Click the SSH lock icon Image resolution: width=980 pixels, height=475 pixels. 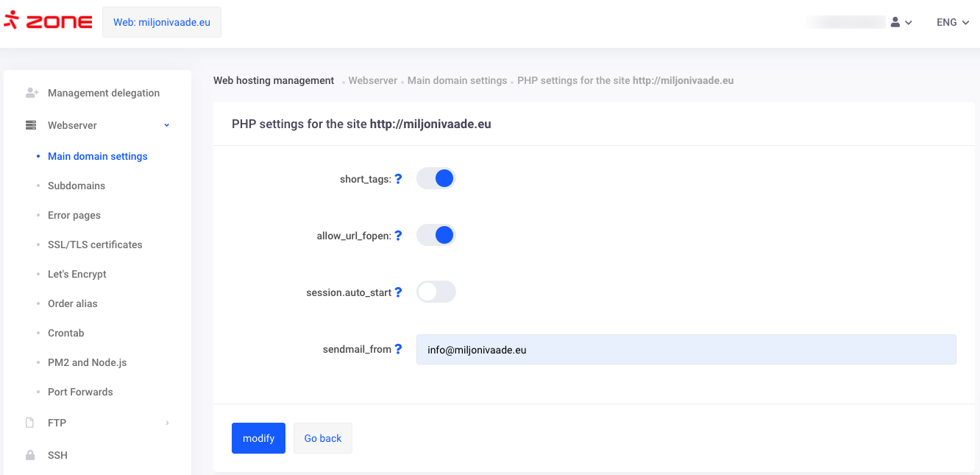30,455
